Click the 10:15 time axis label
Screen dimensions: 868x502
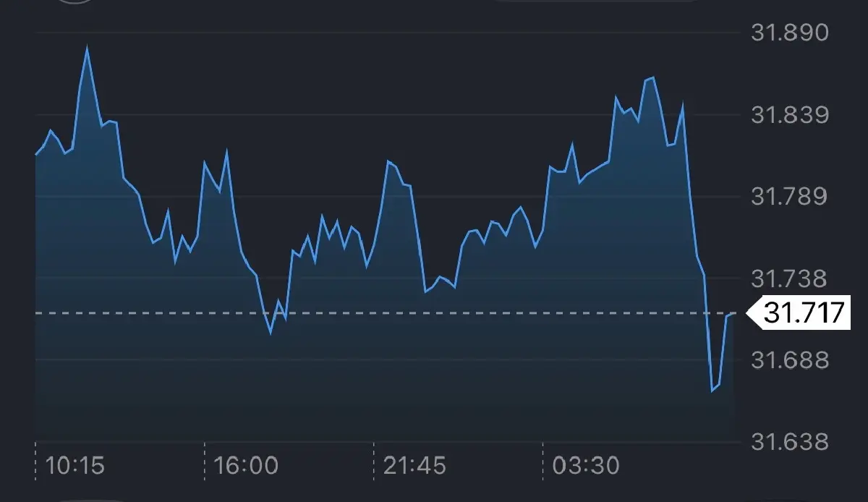(75, 465)
